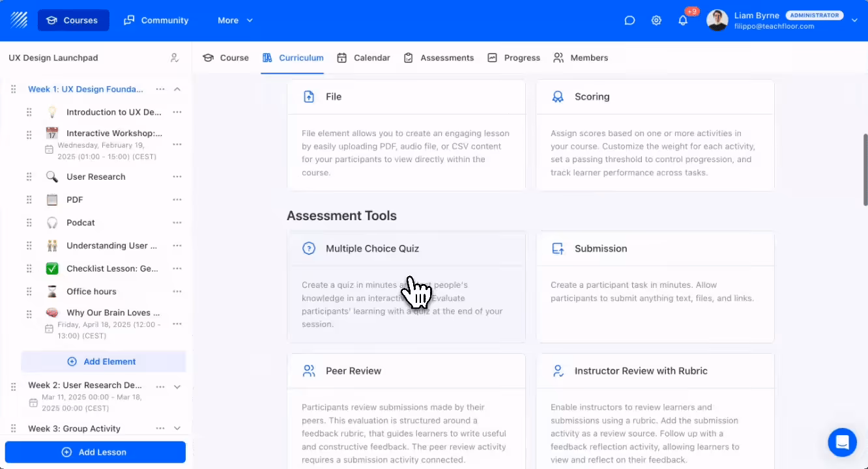Open Week 3 module options menu
This screenshot has height=469, width=868.
pos(160,429)
